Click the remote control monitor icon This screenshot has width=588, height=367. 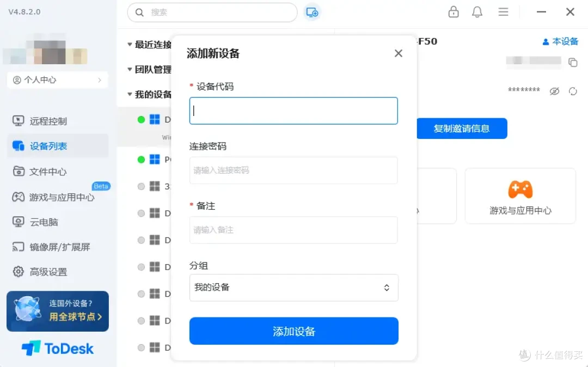(18, 121)
